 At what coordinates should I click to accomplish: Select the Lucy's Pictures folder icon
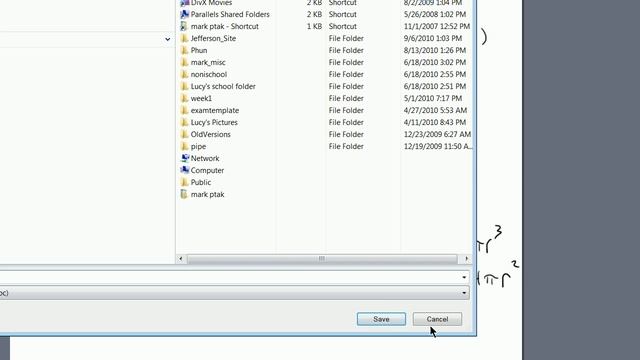coord(184,122)
